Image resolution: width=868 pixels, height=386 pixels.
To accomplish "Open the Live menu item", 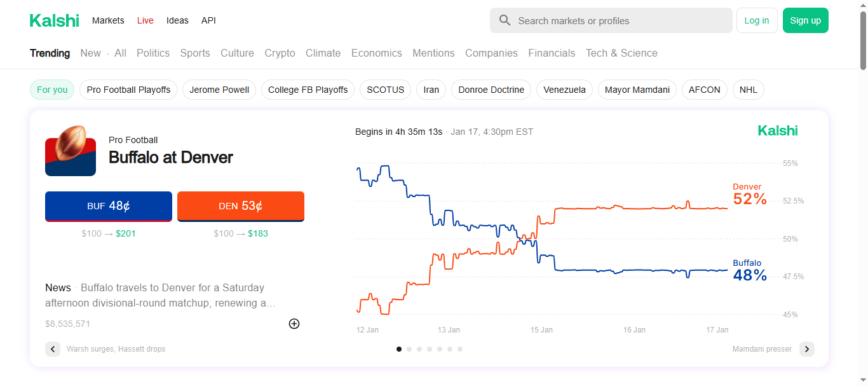I will coord(145,20).
